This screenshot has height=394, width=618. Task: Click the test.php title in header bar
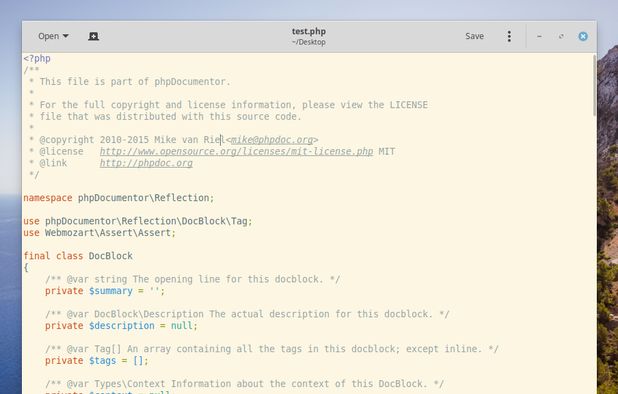309,31
